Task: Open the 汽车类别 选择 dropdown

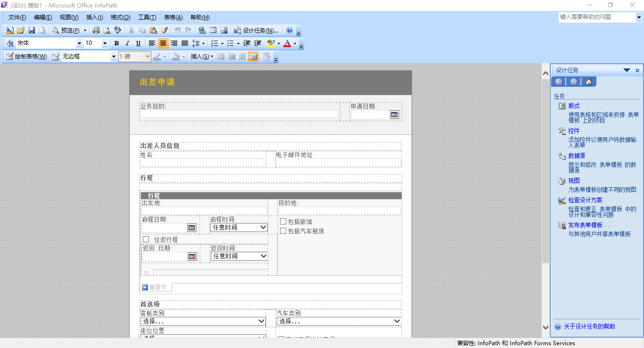Action: (397, 321)
